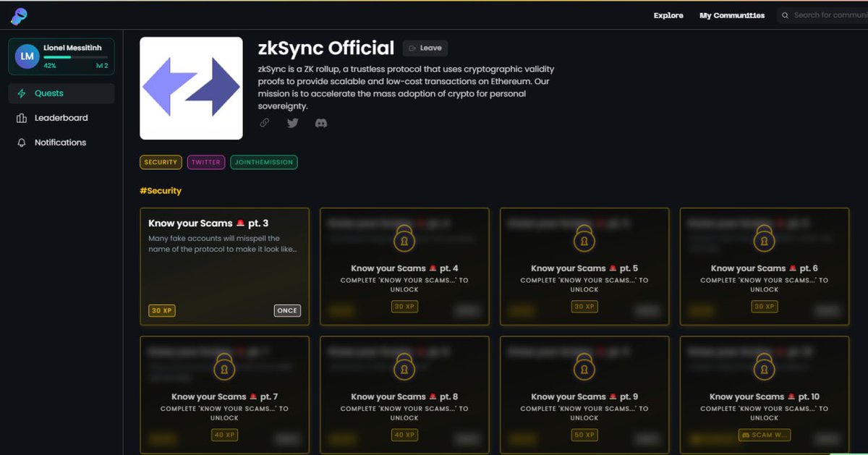Click the Leaderboard chart icon
Screen dimensions: 868x455
click(x=22, y=118)
